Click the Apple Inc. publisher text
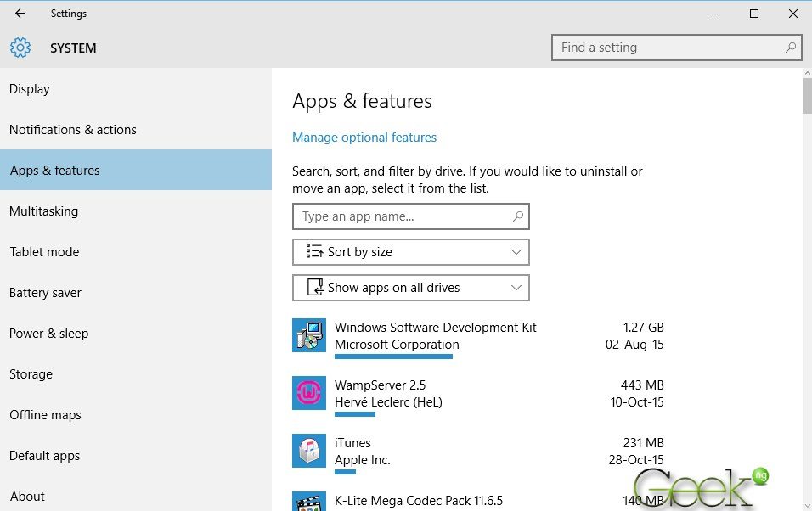This screenshot has width=812, height=511. (x=363, y=460)
